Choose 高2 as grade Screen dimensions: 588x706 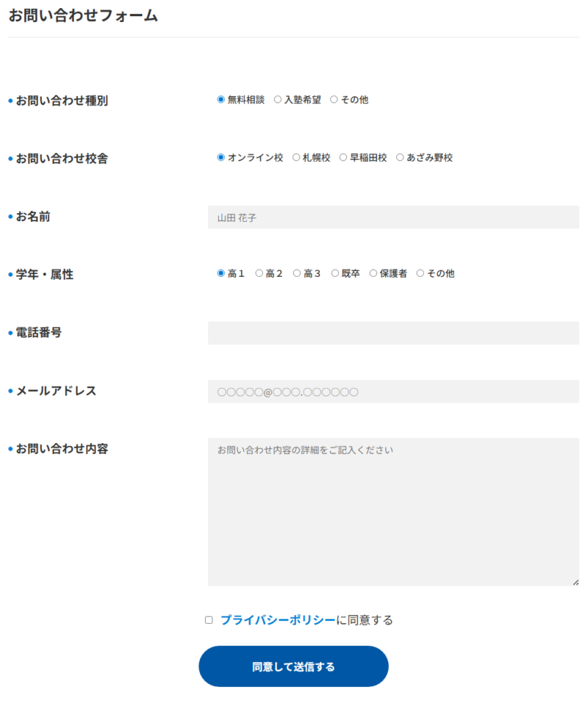click(259, 273)
